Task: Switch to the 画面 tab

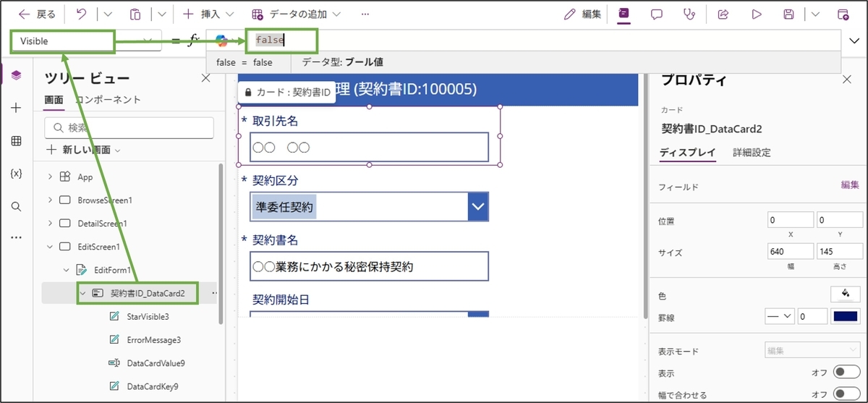Action: [x=54, y=100]
